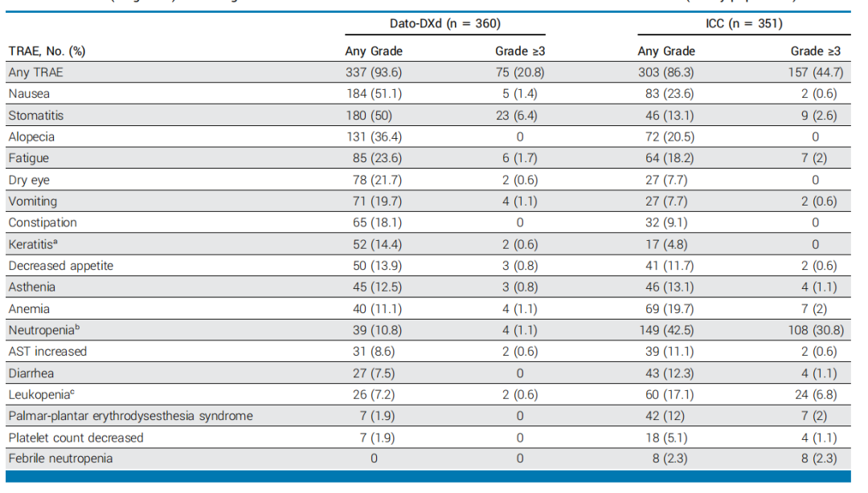
Task: Click Grade ≥3 header under ICC
Action: [815, 51]
